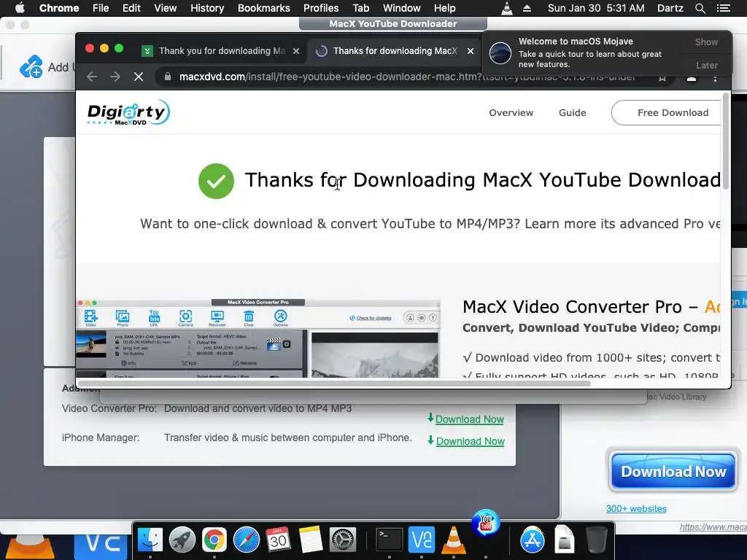747x560 pixels.
Task: Open Safari from the Dock
Action: pyautogui.click(x=247, y=540)
